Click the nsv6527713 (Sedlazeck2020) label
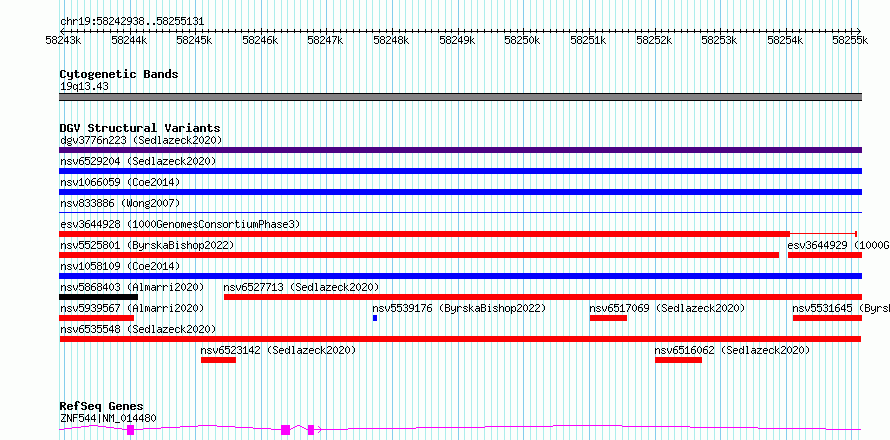This screenshot has height=440, width=890. [x=301, y=287]
